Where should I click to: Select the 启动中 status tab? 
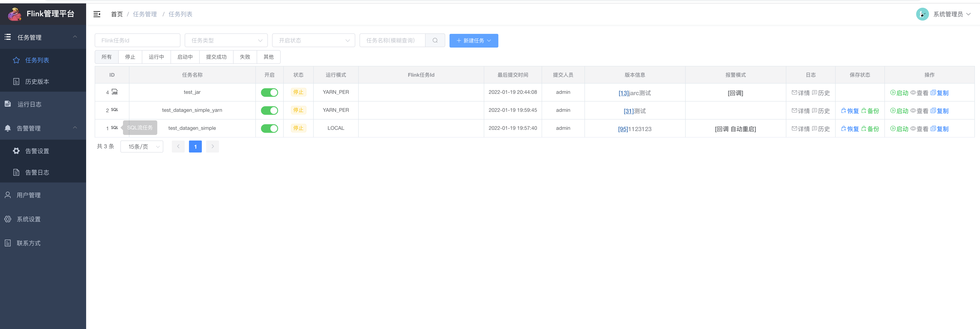[185, 57]
